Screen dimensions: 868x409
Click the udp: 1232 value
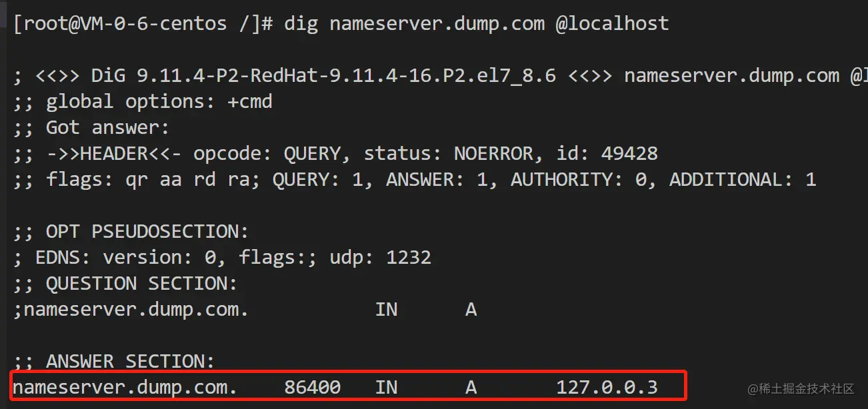(381, 258)
